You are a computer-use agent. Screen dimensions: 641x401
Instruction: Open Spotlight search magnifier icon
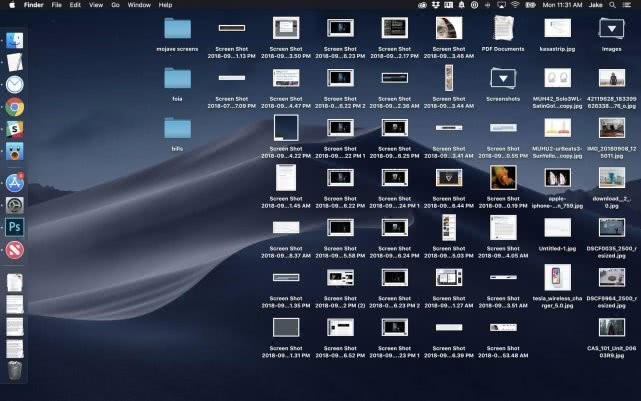click(611, 5)
